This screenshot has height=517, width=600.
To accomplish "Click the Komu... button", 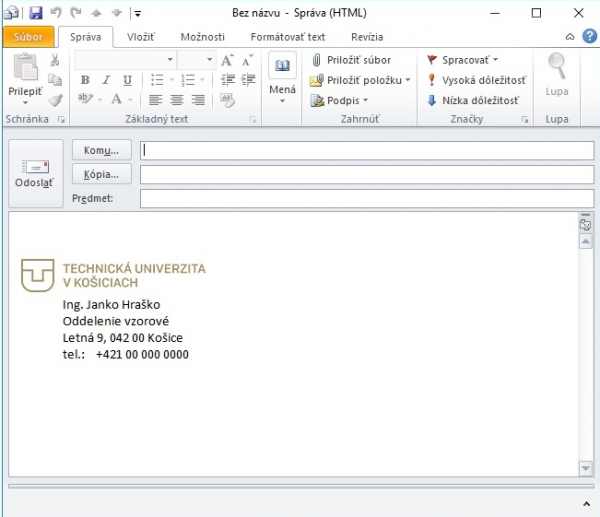I will click(x=101, y=150).
